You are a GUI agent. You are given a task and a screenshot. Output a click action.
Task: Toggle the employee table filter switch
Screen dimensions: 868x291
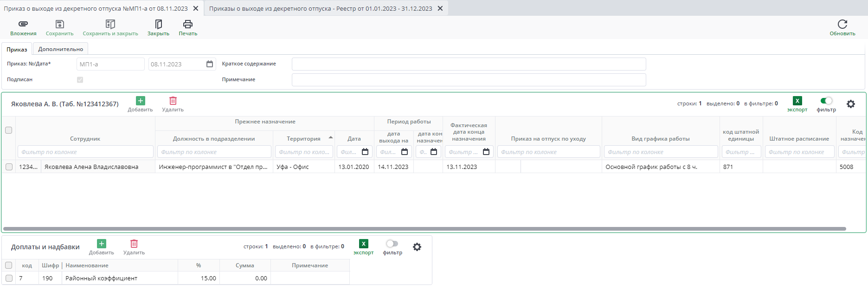coord(826,101)
